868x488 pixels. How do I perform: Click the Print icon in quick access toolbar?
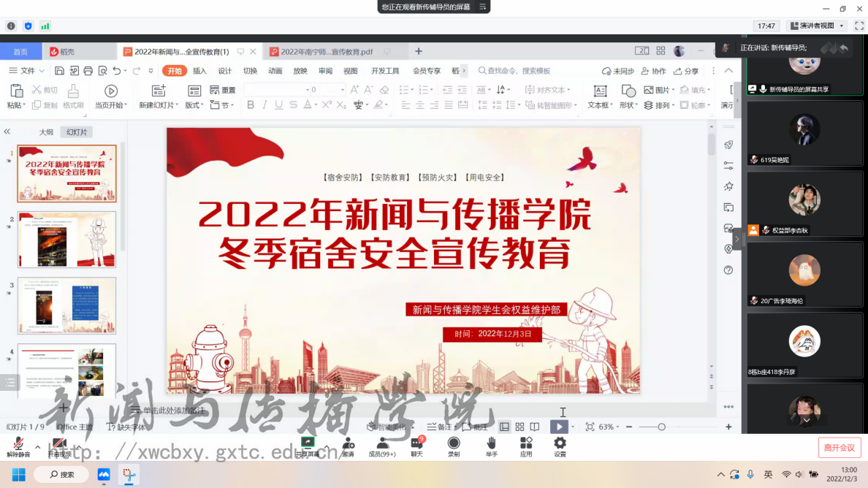88,71
